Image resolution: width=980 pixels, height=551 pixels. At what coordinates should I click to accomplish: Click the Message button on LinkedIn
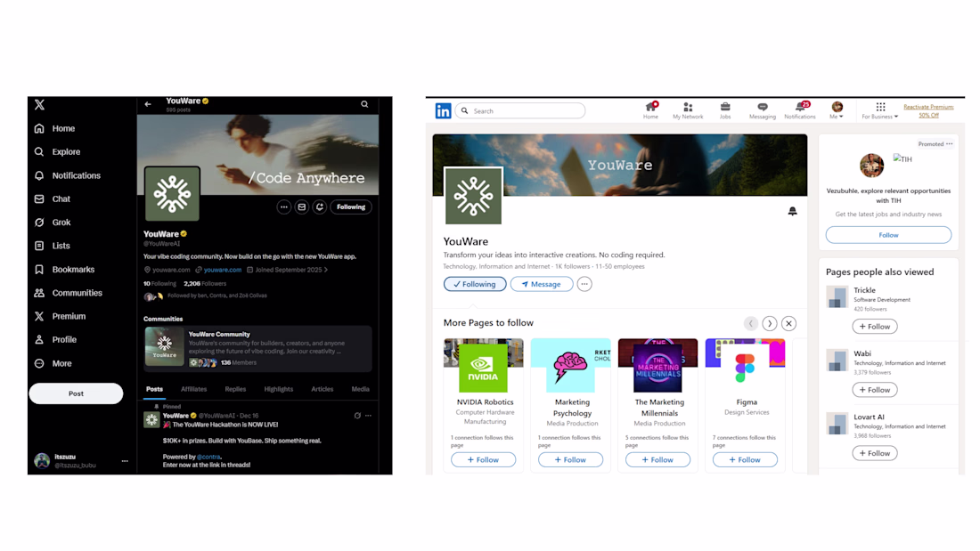click(x=542, y=284)
